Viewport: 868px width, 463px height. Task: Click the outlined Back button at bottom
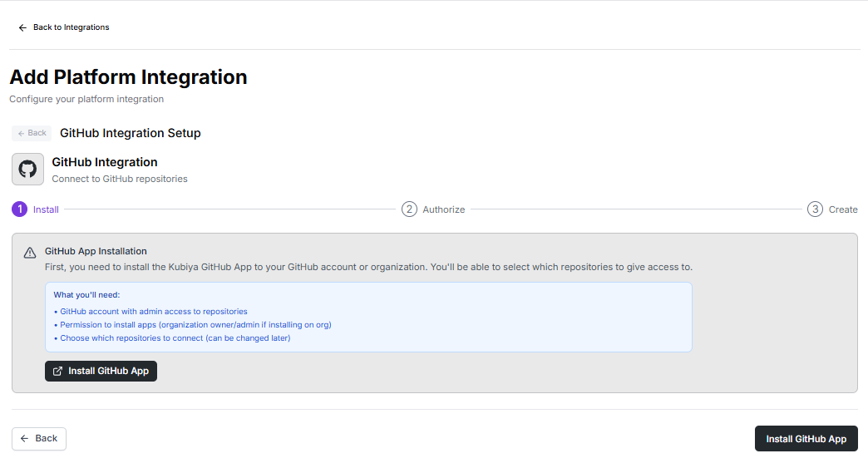pos(39,439)
